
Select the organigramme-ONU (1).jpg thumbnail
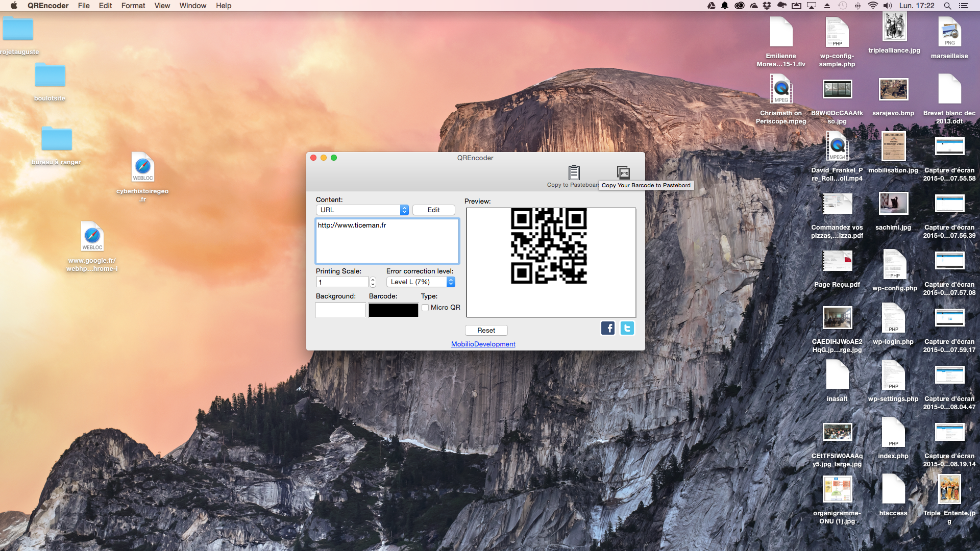pos(837,489)
